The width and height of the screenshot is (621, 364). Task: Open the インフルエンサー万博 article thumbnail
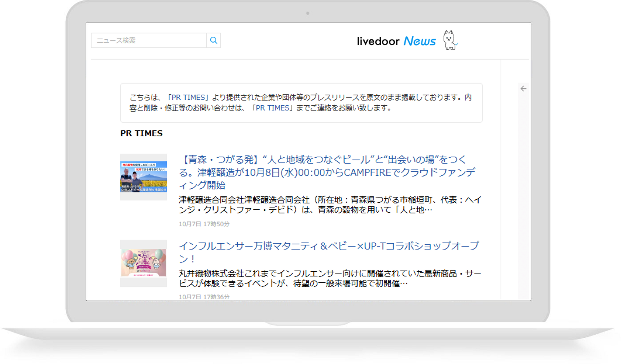point(143,263)
